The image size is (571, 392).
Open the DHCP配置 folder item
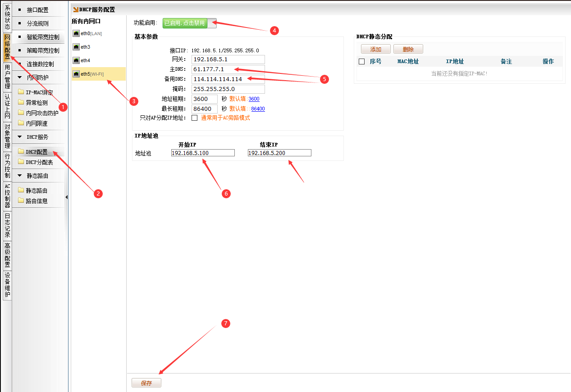[21, 152]
